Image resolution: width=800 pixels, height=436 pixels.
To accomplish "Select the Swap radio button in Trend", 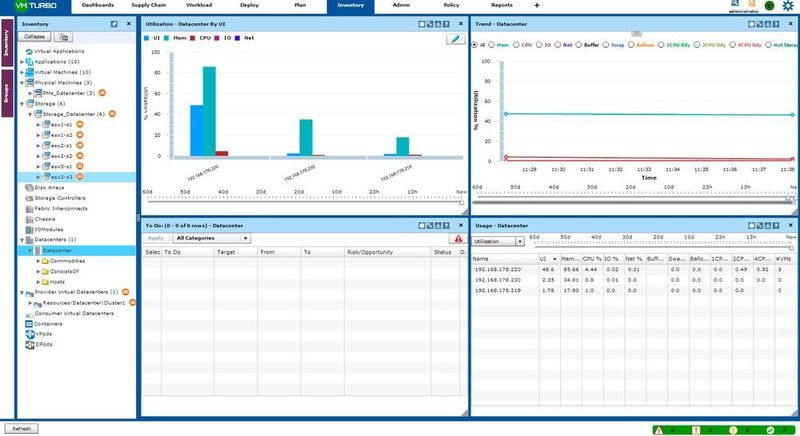I will pyautogui.click(x=606, y=45).
